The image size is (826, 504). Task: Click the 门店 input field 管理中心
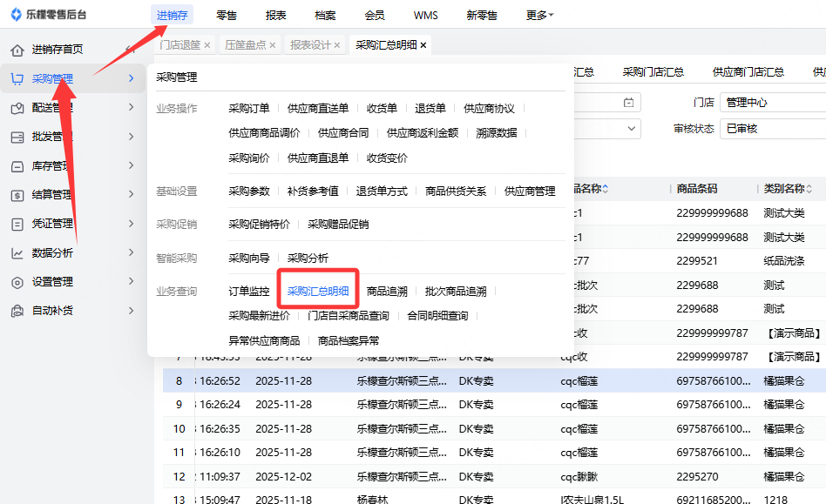pyautogui.click(x=773, y=103)
